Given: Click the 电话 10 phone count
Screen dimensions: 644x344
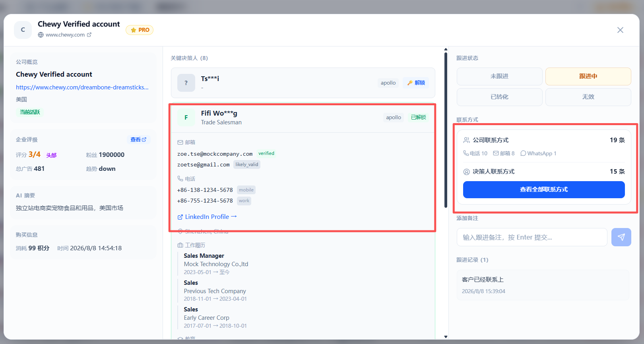Looking at the screenshot, I should tap(475, 154).
